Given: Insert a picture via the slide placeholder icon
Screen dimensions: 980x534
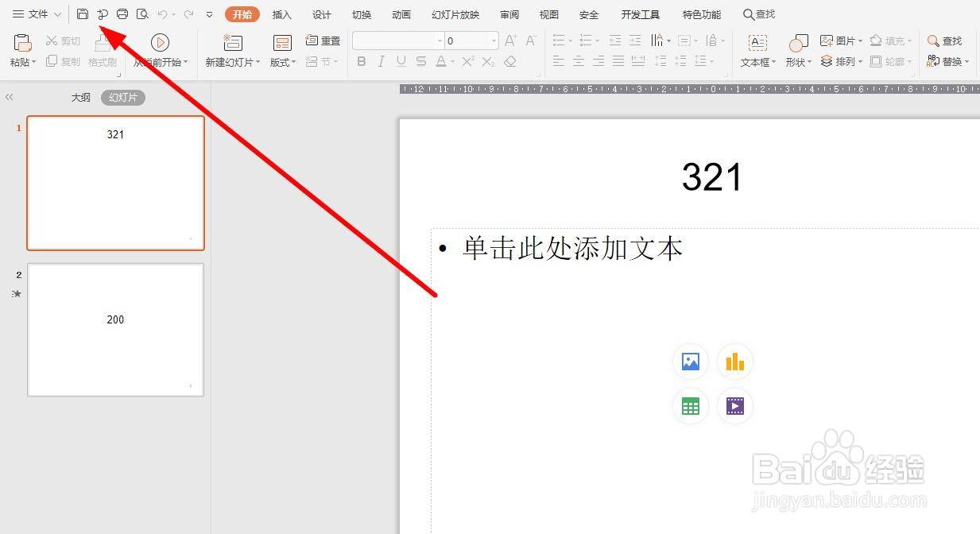Looking at the screenshot, I should (x=690, y=362).
